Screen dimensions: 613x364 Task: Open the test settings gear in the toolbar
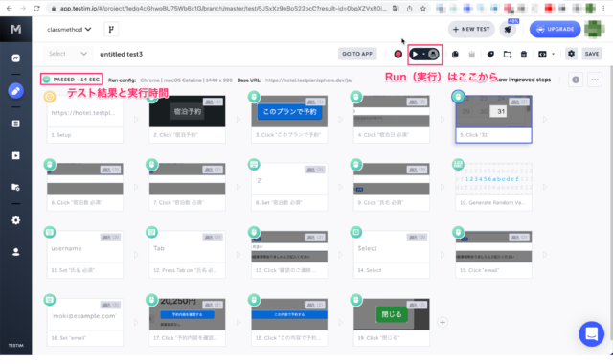[x=571, y=54]
